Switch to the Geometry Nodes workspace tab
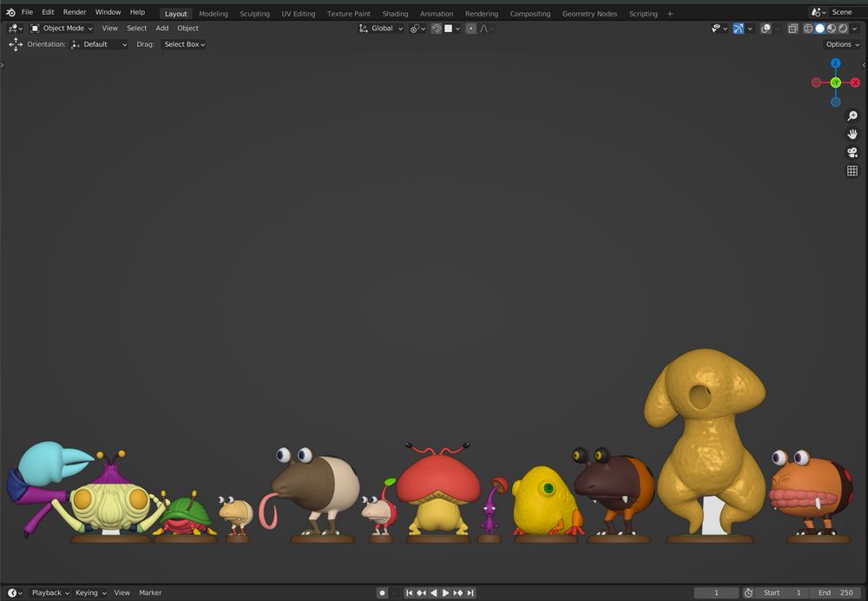 [589, 14]
